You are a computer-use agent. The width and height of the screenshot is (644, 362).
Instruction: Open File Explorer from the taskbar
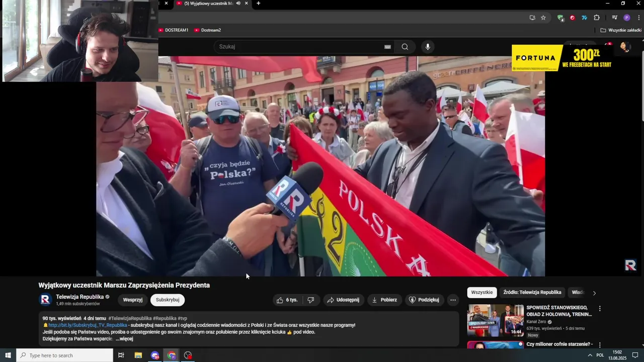[138, 355]
